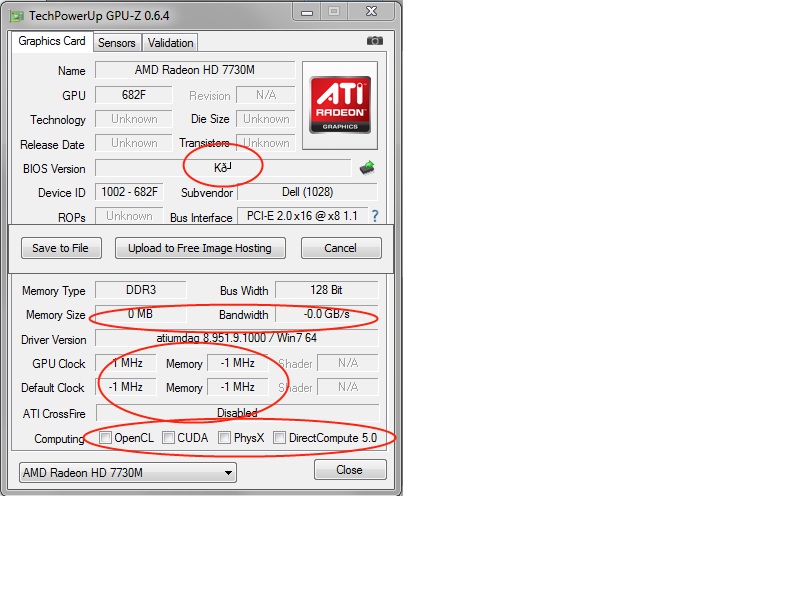Switch to the Graphics Card tab

point(52,41)
